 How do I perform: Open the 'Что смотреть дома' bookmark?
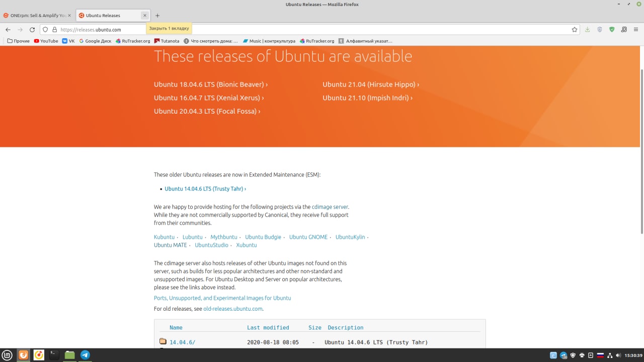[211, 41]
